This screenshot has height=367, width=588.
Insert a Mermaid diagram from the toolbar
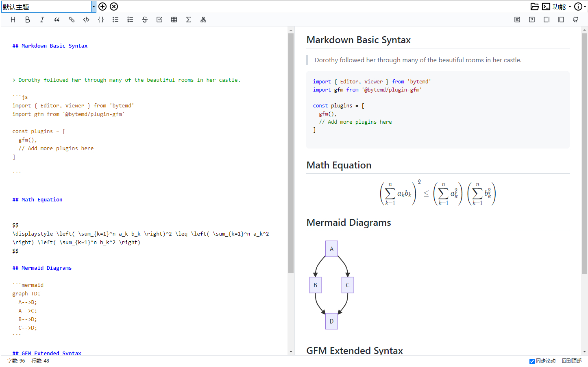203,20
